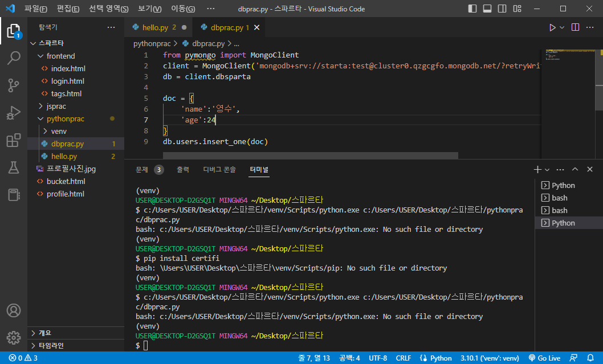
Task: Change line ending via CRLF
Action: [x=404, y=358]
